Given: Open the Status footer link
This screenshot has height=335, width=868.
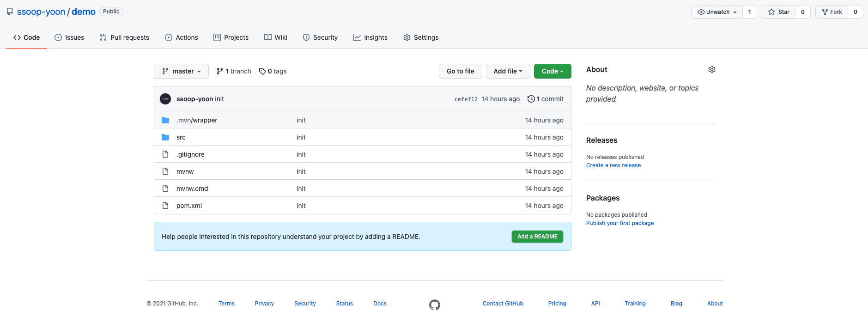Looking at the screenshot, I should [x=345, y=304].
